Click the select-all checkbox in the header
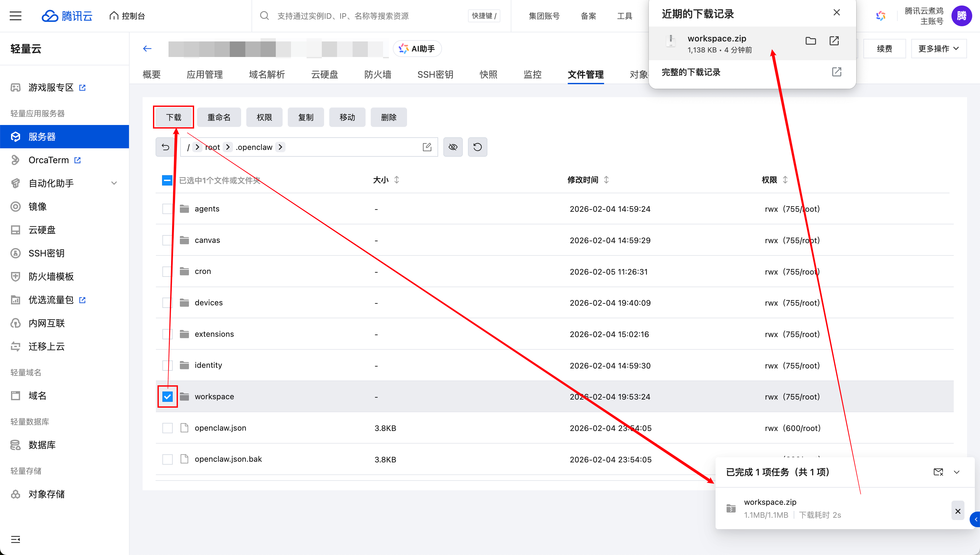The width and height of the screenshot is (980, 555). coord(167,180)
